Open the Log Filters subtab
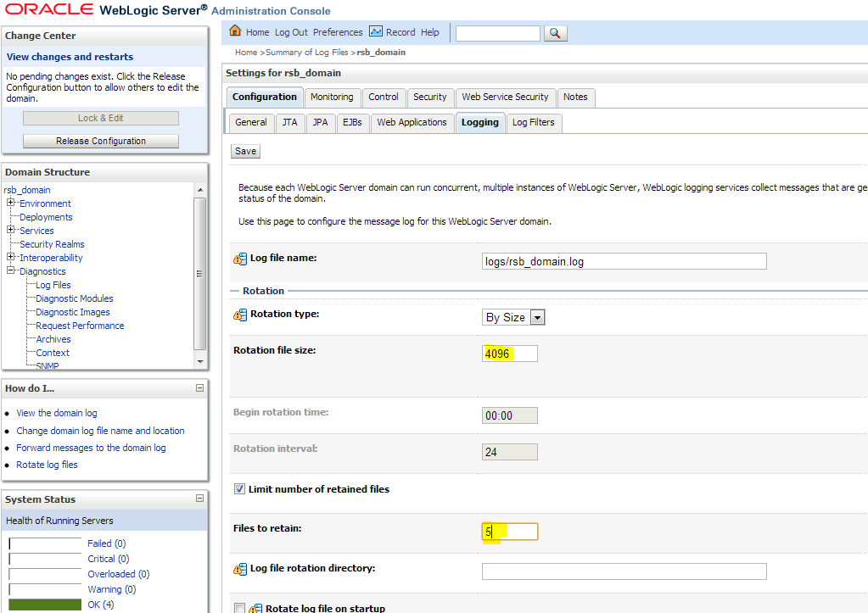868x613 pixels. [533, 122]
